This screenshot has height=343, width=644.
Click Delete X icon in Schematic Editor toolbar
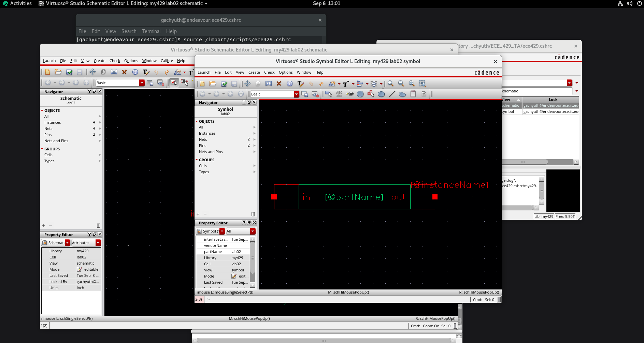tap(124, 72)
